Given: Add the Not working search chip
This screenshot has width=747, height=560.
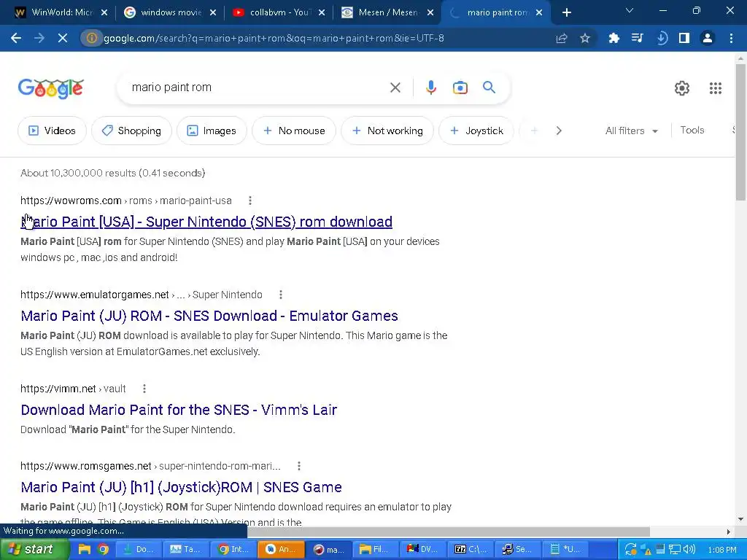Looking at the screenshot, I should click(387, 131).
